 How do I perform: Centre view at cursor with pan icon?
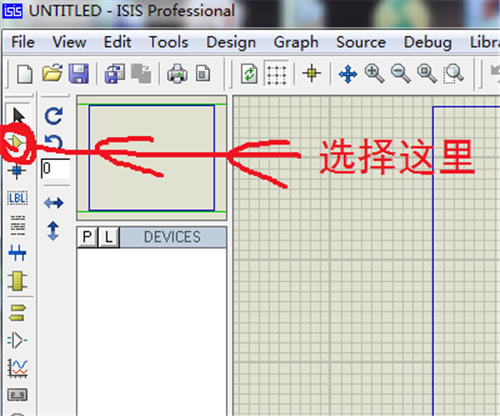(348, 74)
